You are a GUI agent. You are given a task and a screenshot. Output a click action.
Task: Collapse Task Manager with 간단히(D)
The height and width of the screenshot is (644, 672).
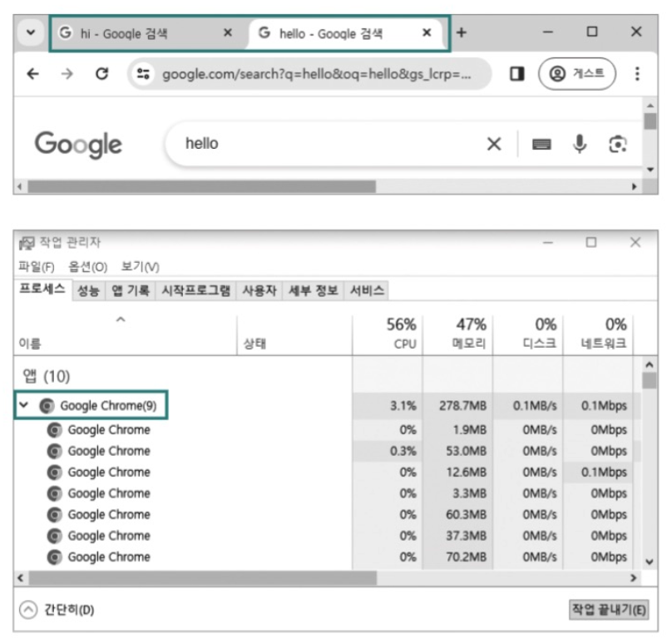[x=57, y=609]
